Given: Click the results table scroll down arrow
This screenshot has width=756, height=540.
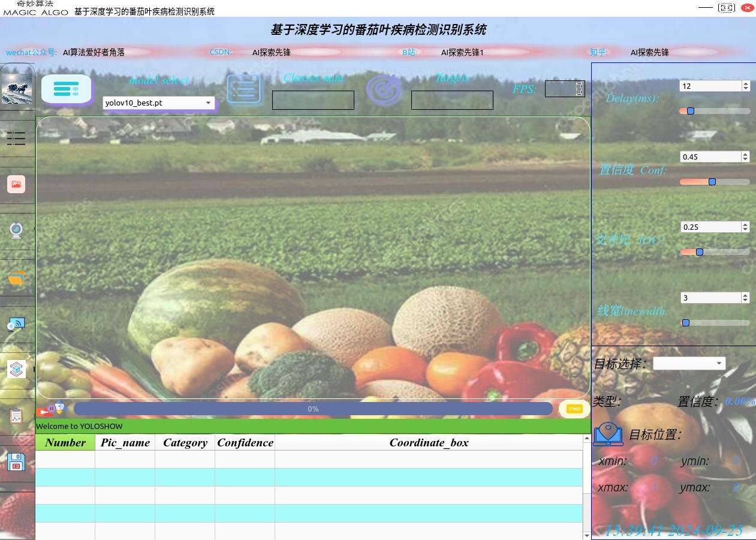Looking at the screenshot, I should pos(586,535).
